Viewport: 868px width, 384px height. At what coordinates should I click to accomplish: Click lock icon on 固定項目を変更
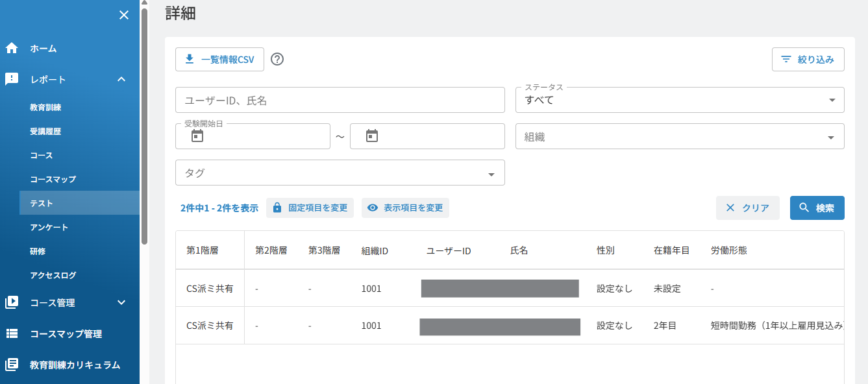277,208
